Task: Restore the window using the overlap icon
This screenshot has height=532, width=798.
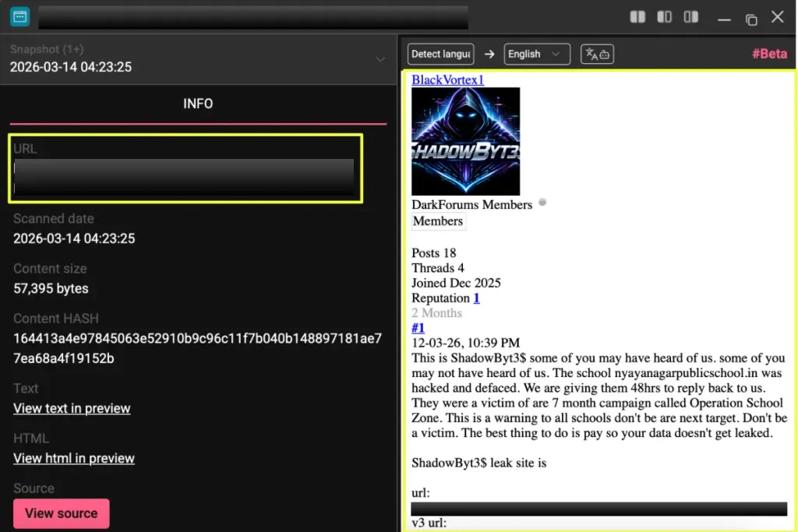Action: [751, 19]
